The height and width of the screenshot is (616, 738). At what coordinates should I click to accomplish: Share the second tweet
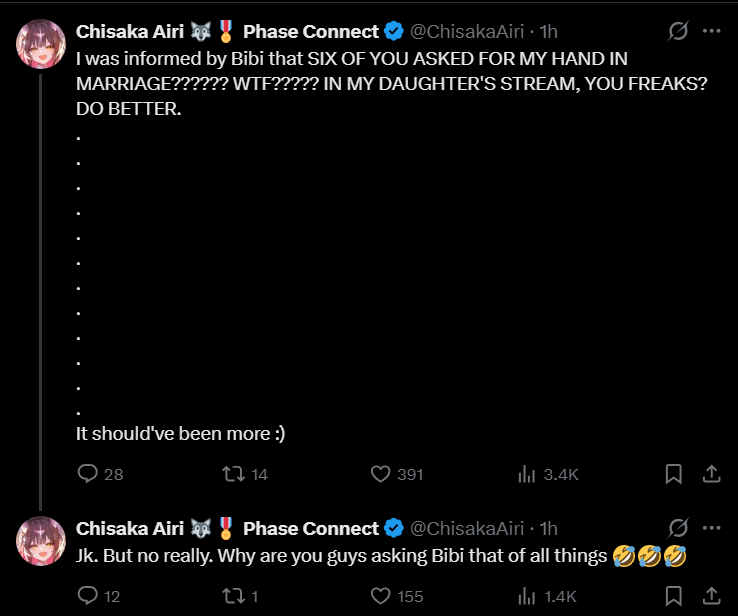[710, 596]
